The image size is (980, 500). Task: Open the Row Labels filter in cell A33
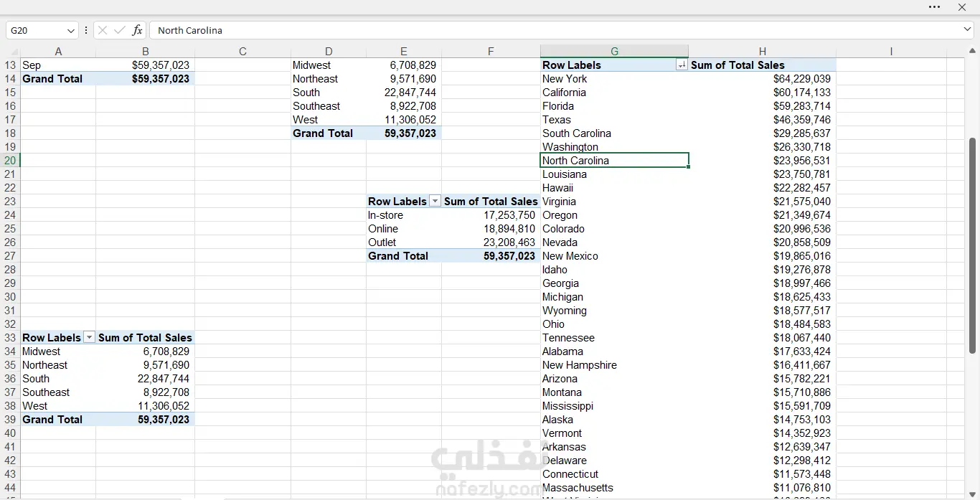click(x=89, y=338)
